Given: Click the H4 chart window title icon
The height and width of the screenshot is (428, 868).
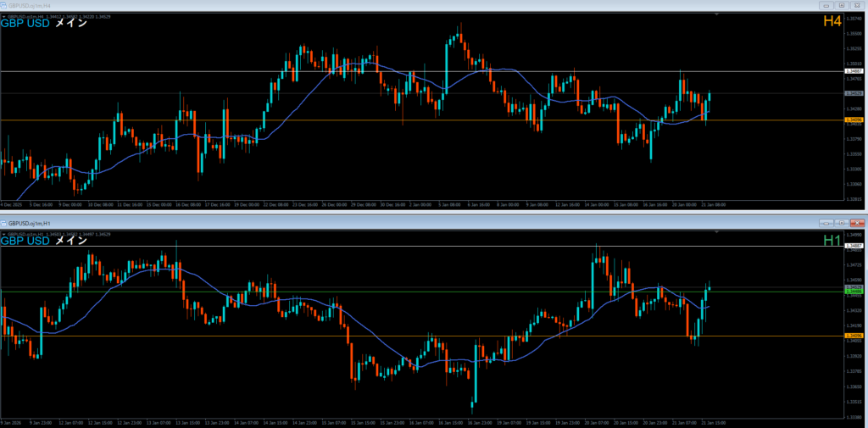Looking at the screenshot, I should (4, 4).
